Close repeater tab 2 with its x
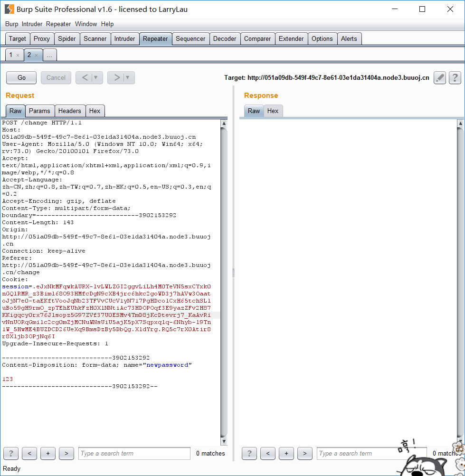465x476 pixels. coord(36,55)
